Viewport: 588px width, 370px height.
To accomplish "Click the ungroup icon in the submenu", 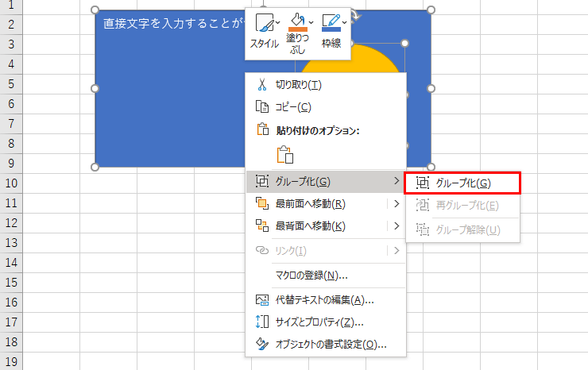I will (422, 229).
